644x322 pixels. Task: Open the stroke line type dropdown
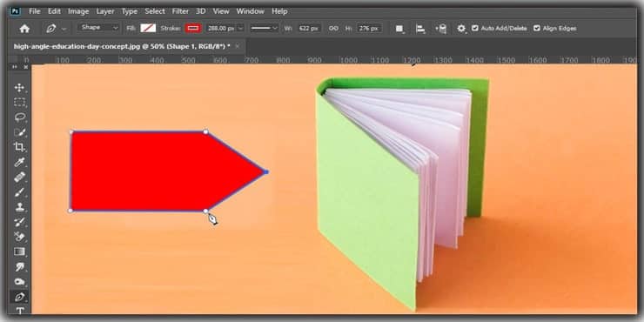pos(265,29)
